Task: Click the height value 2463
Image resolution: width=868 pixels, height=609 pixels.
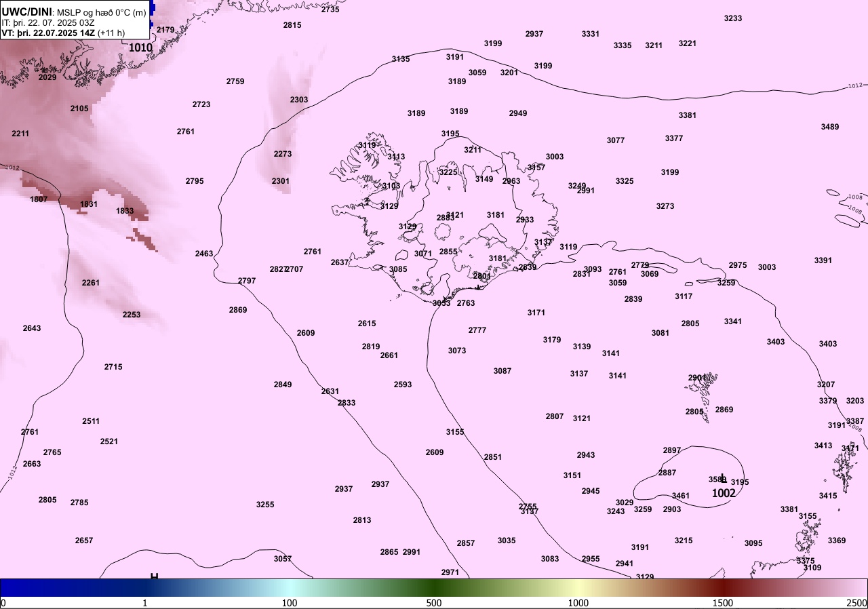Action: click(204, 254)
